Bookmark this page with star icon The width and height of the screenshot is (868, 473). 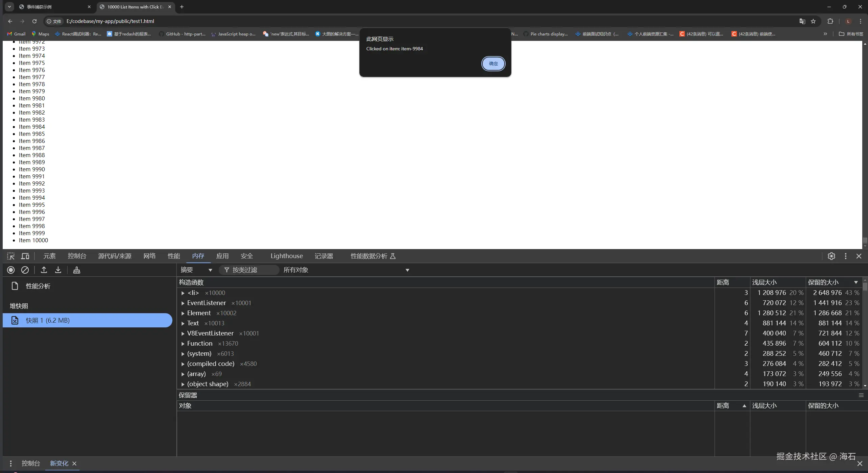[x=813, y=21]
